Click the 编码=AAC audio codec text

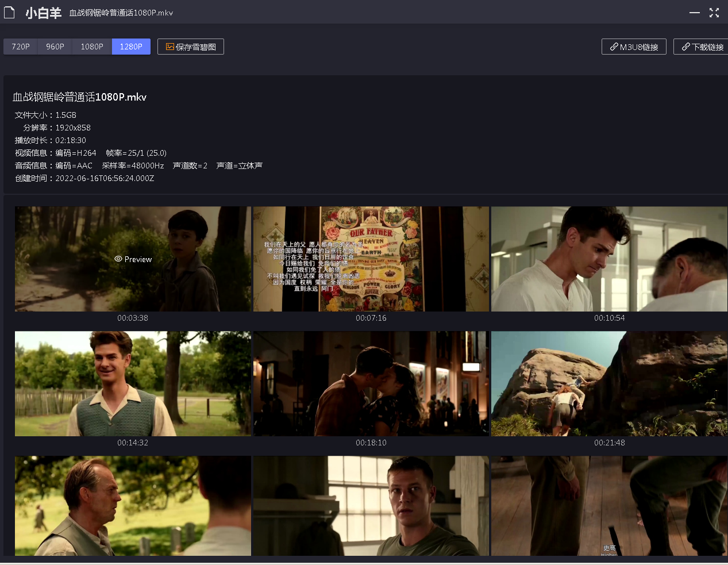click(x=74, y=166)
